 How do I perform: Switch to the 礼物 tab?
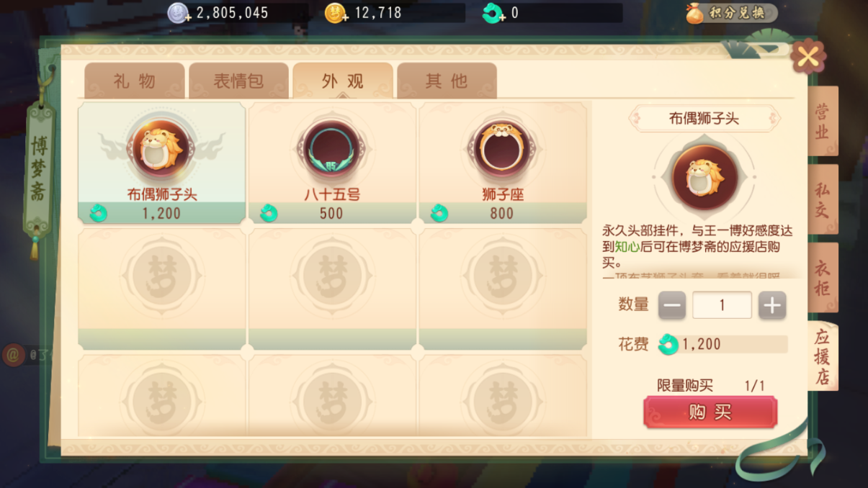pyautogui.click(x=135, y=81)
